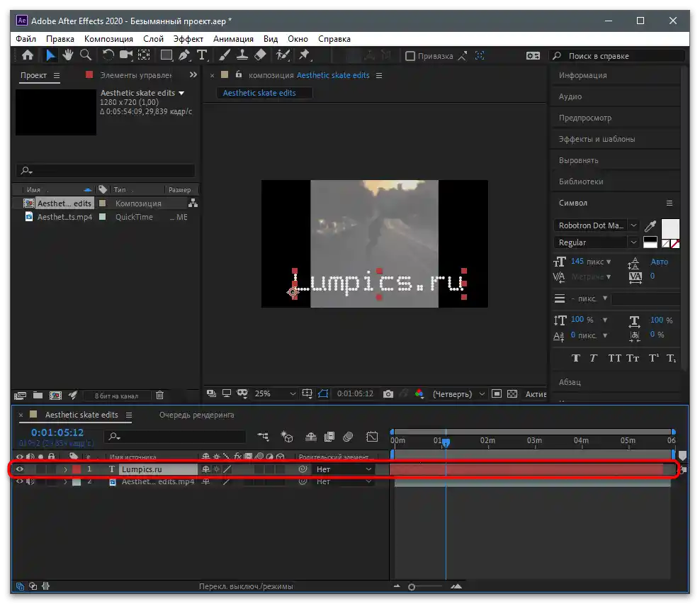Expand the Lumpics.ru layer properties
The height and width of the screenshot is (604, 700).
[66, 469]
